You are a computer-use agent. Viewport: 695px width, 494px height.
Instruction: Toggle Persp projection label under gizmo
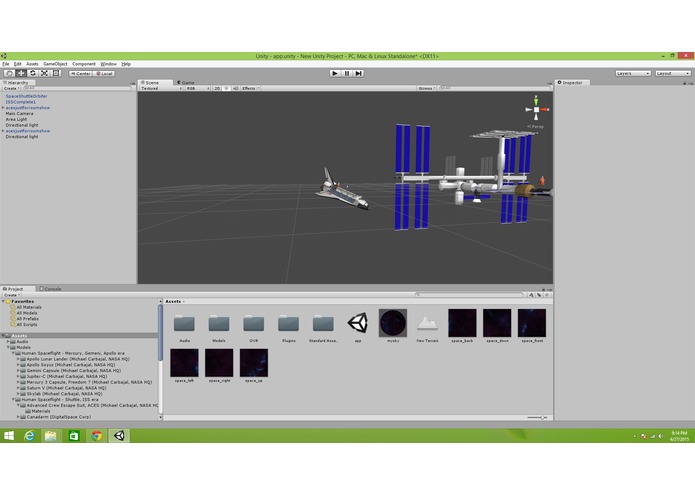tap(535, 126)
